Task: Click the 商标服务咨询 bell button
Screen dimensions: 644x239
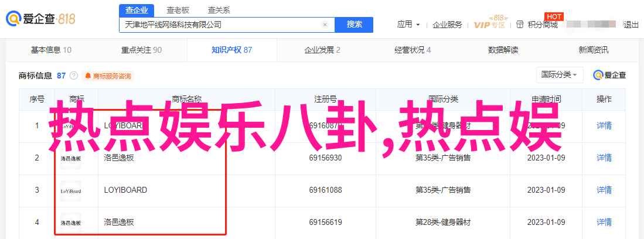Action: tap(108, 76)
